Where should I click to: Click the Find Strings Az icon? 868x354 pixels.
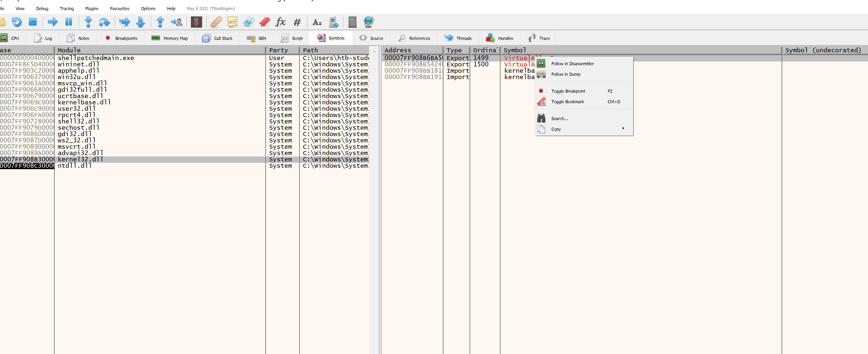[317, 22]
